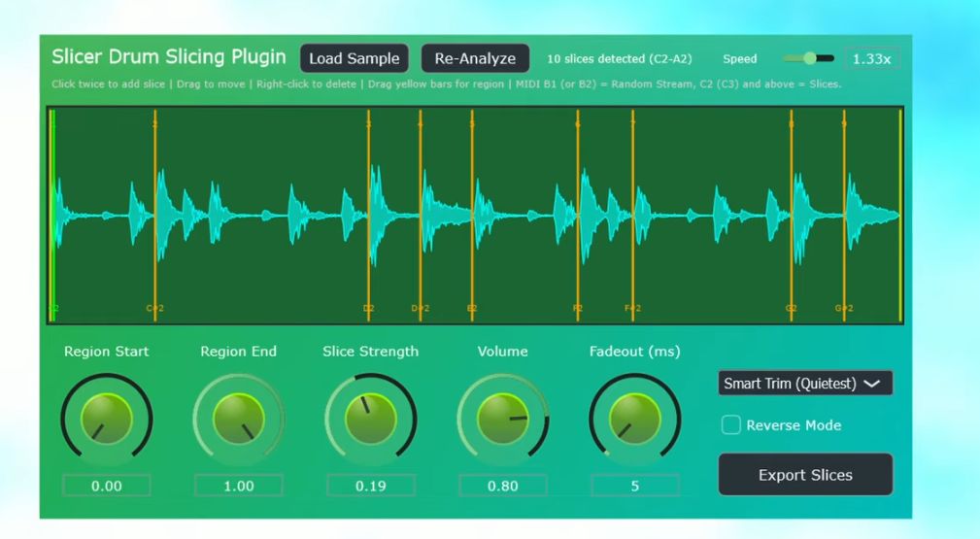Click the Slice Strength knob
Screen dimensions: 980x539
(370, 420)
